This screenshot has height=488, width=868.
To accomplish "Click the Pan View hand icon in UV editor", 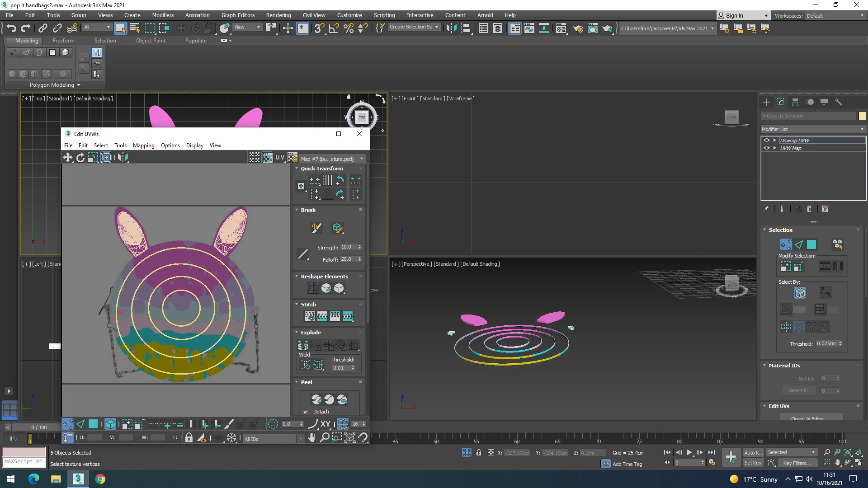I will tap(311, 437).
